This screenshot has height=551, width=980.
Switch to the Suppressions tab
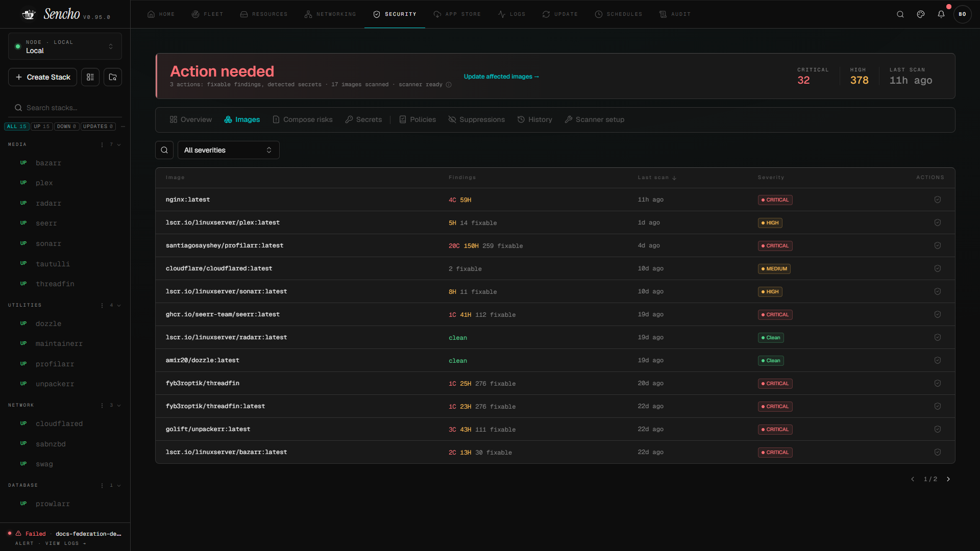point(477,119)
